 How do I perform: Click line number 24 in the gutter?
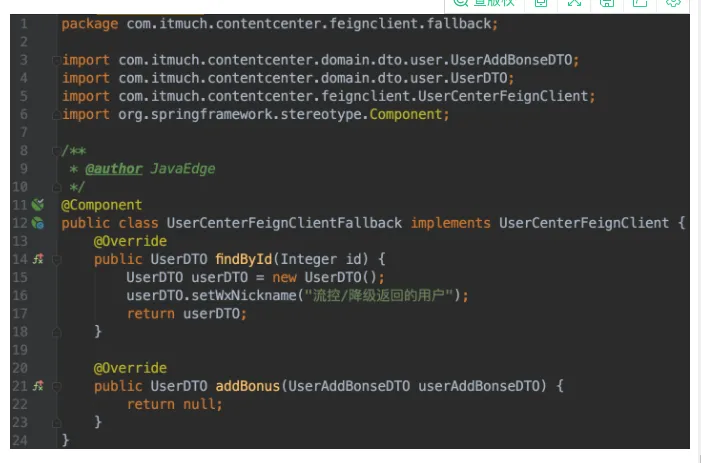20,440
